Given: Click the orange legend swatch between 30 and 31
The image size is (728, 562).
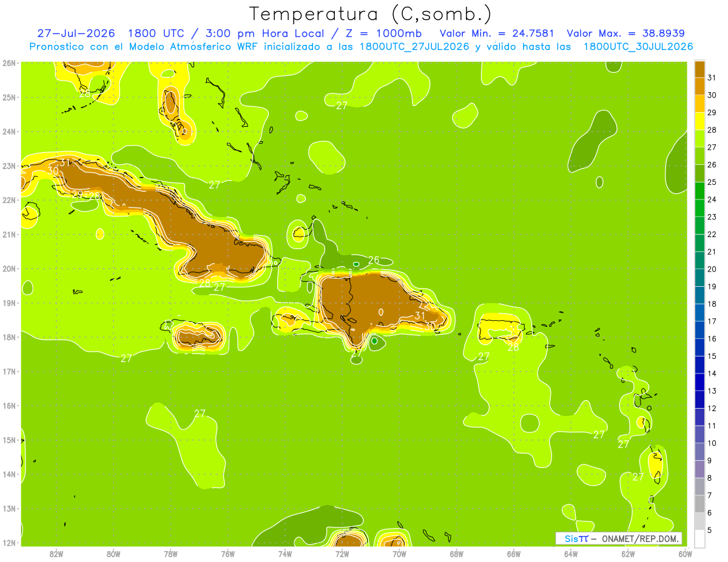Looking at the screenshot, I should 700,86.
